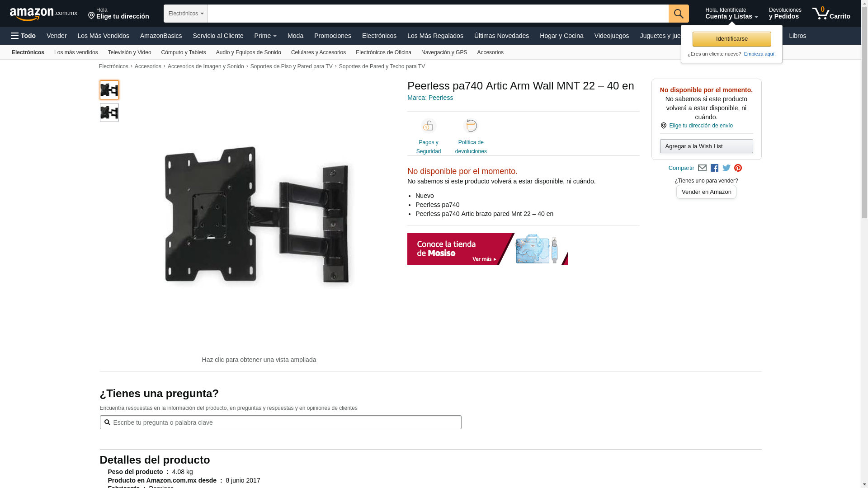Share product on Pinterest icon

pyautogui.click(x=738, y=168)
